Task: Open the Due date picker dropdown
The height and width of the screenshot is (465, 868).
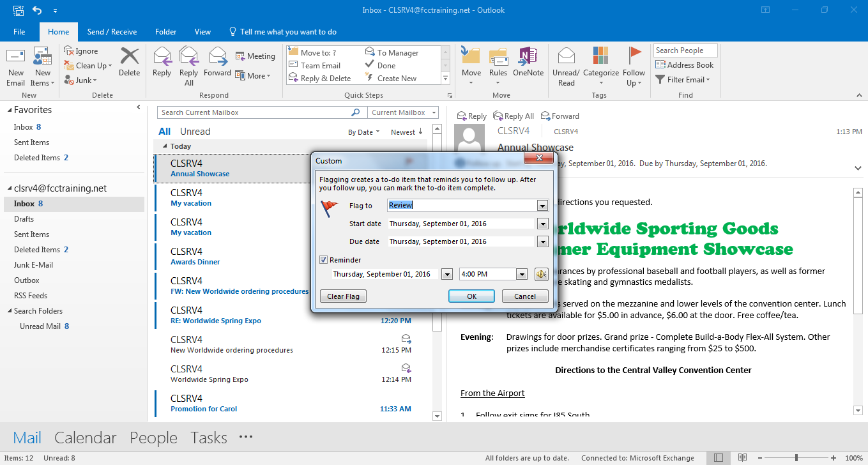Action: pos(543,241)
